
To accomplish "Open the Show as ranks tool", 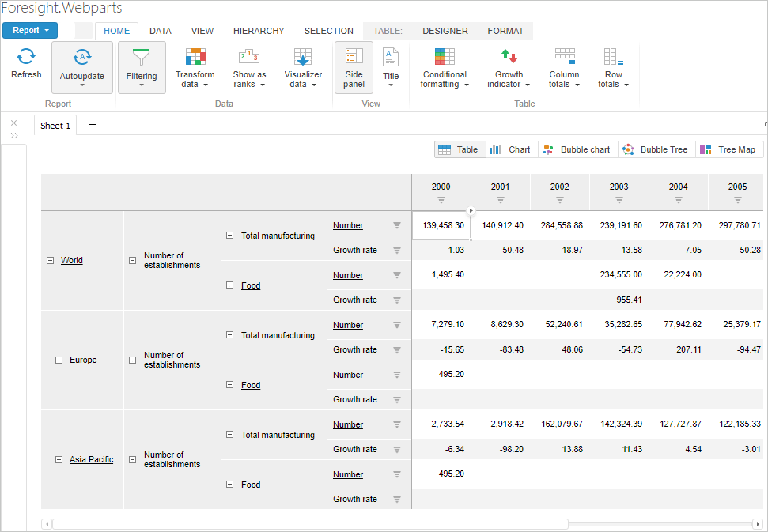I will (x=249, y=57).
